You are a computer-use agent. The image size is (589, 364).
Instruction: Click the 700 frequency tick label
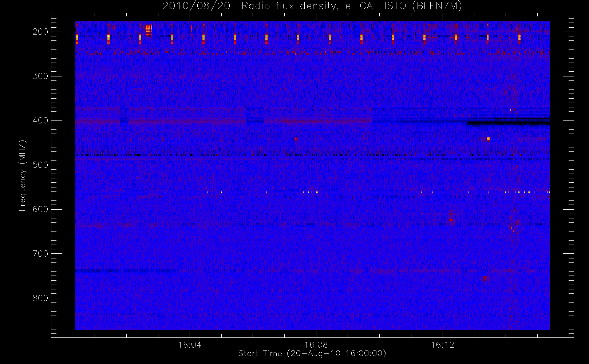[x=40, y=254]
